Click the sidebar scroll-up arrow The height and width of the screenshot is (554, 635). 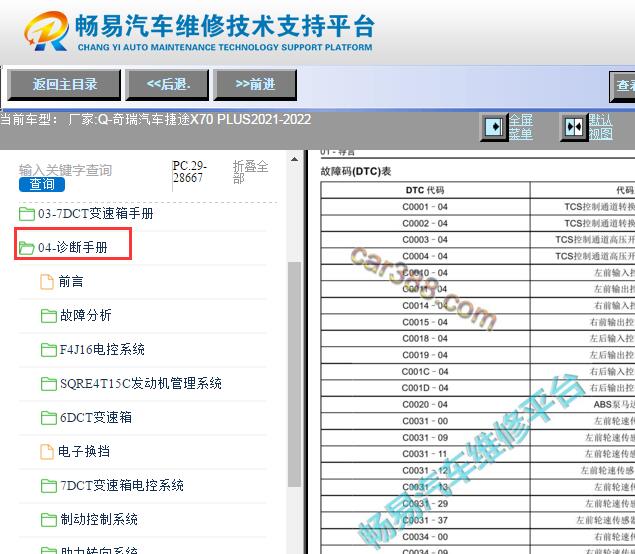coord(295,159)
